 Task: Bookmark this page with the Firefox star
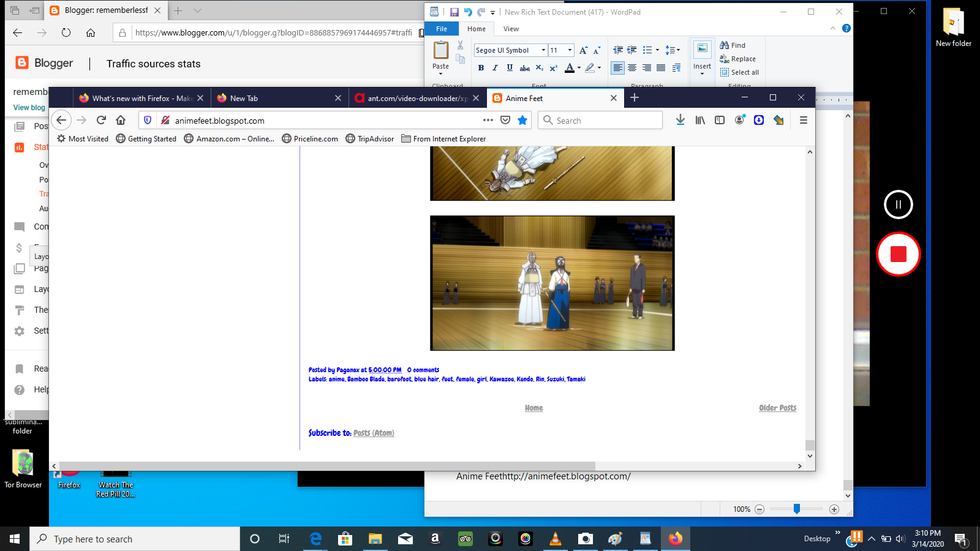[x=522, y=121]
